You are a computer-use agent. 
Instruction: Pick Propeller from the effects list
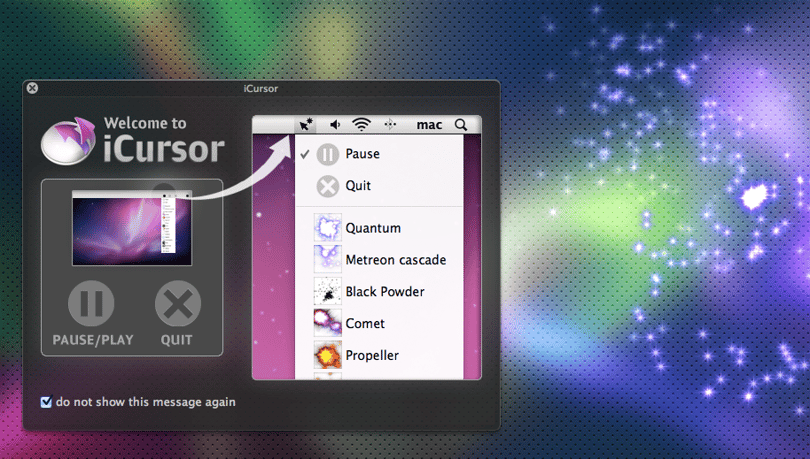point(372,356)
